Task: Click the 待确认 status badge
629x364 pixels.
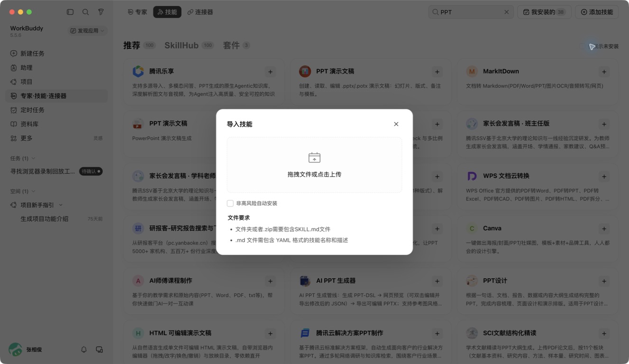Action: click(x=91, y=172)
